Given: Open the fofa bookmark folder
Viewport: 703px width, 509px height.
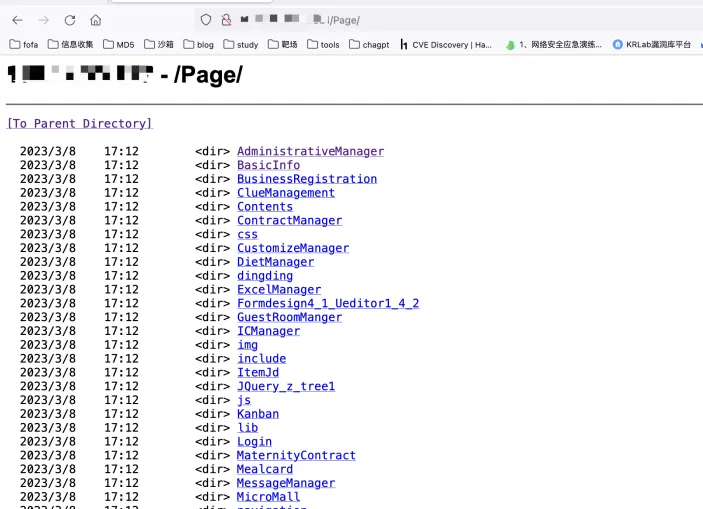Looking at the screenshot, I should click(x=24, y=44).
